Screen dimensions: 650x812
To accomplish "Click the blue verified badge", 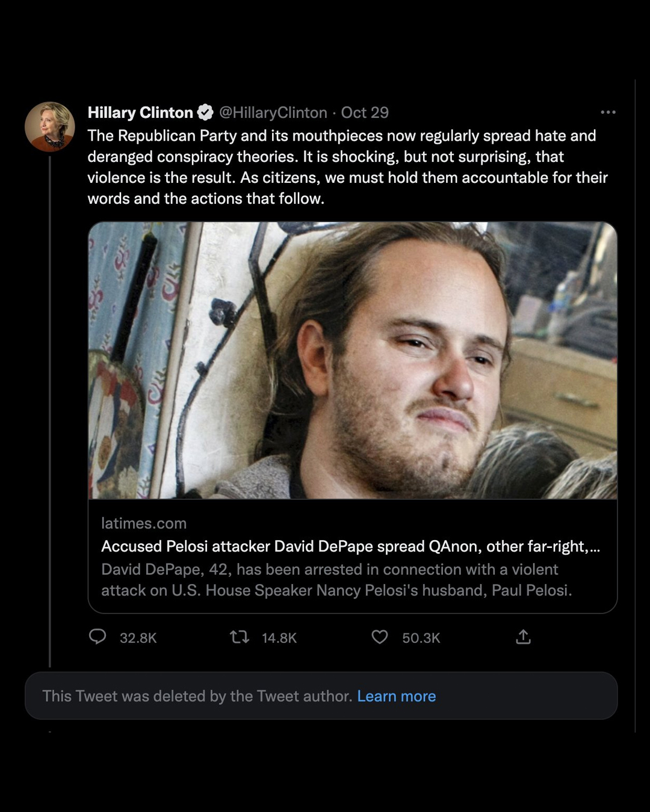I will [205, 112].
